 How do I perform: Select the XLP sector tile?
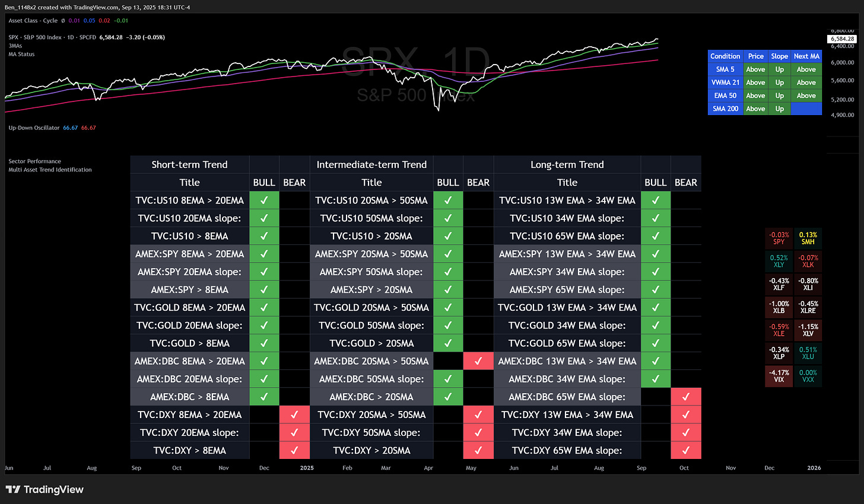coord(779,353)
